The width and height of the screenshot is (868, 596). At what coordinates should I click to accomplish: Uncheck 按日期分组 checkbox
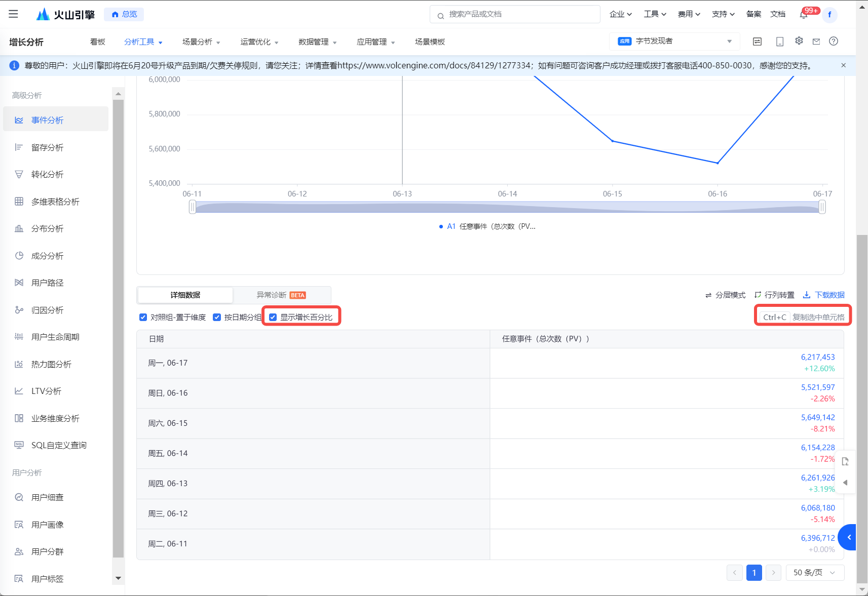point(217,317)
